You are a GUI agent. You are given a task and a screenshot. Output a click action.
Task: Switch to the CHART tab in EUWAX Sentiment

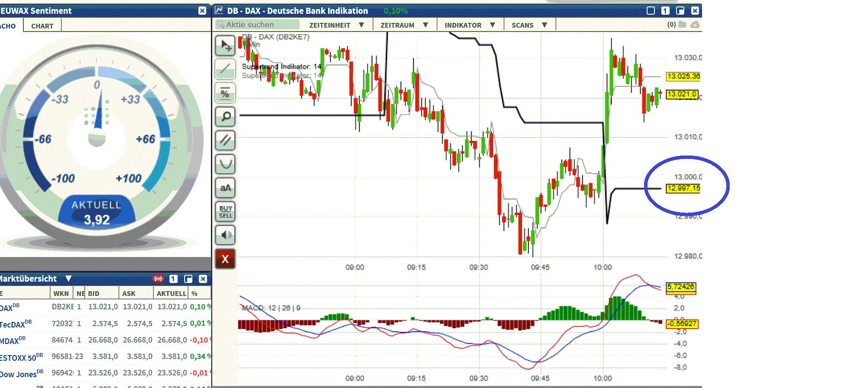(42, 26)
